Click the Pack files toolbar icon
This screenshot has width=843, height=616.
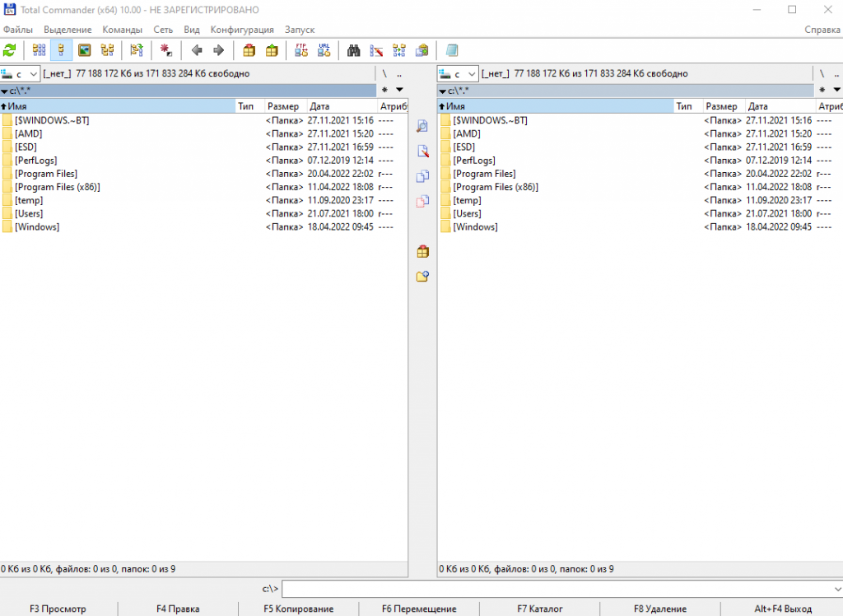coord(249,50)
